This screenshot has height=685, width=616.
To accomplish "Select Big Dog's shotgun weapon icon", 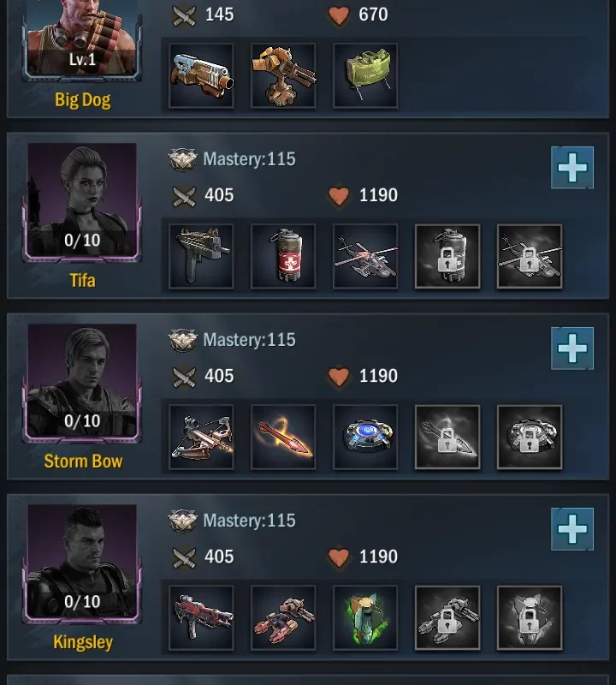I will (201, 75).
